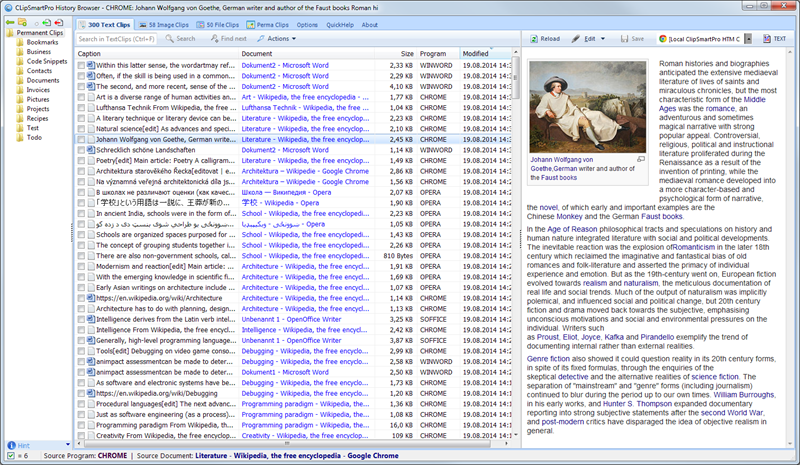Tick checkbox beside Lufthansa Technik clip

[82, 107]
